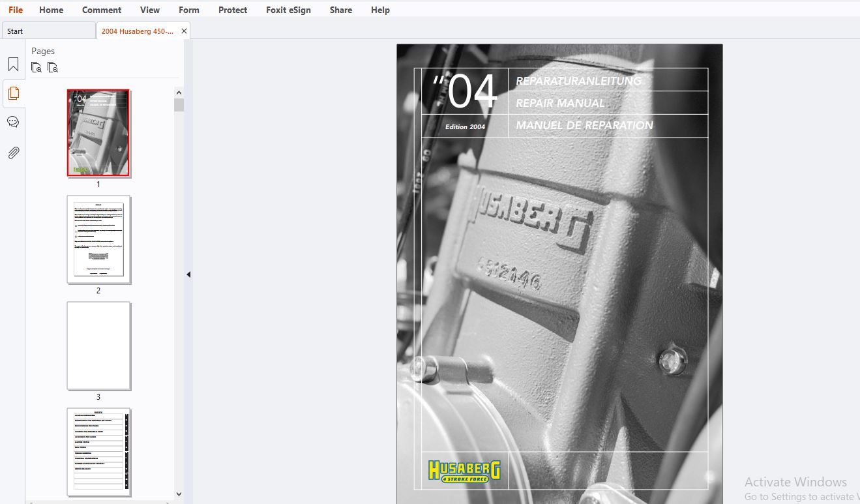The width and height of the screenshot is (860, 504).
Task: Click the 'Pages' panel heading
Action: click(43, 51)
